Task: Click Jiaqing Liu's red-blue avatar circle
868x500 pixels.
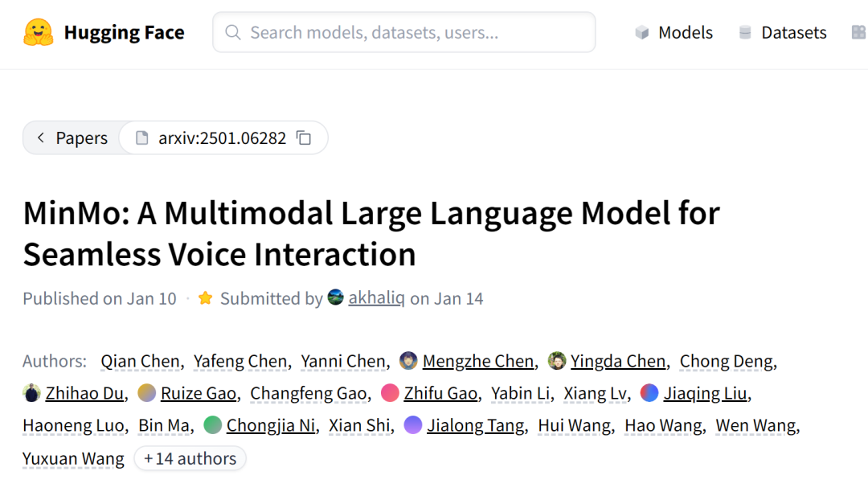Action: [649, 392]
